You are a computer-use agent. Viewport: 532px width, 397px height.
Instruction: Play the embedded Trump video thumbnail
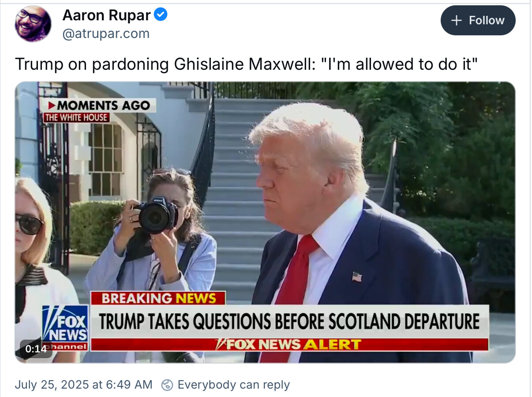click(x=265, y=222)
